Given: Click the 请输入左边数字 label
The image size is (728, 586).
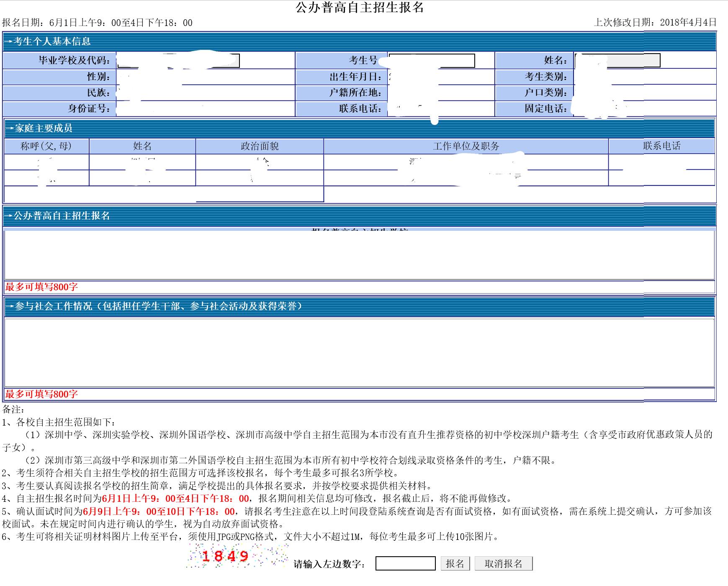Looking at the screenshot, I should pyautogui.click(x=329, y=564).
